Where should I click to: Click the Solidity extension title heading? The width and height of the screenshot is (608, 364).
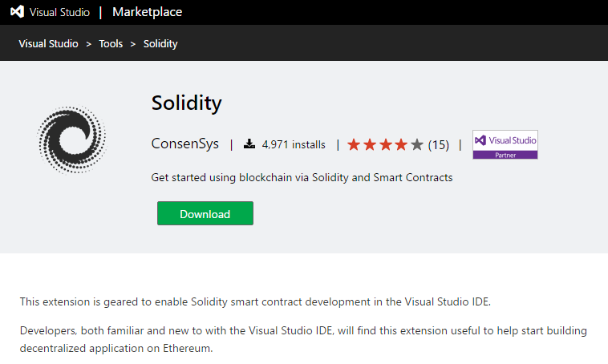186,103
